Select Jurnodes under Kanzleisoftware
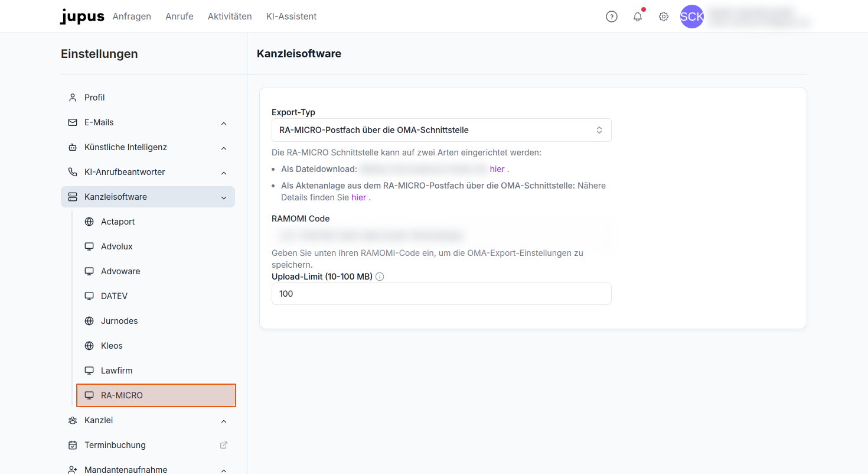The height and width of the screenshot is (474, 868). click(156, 321)
